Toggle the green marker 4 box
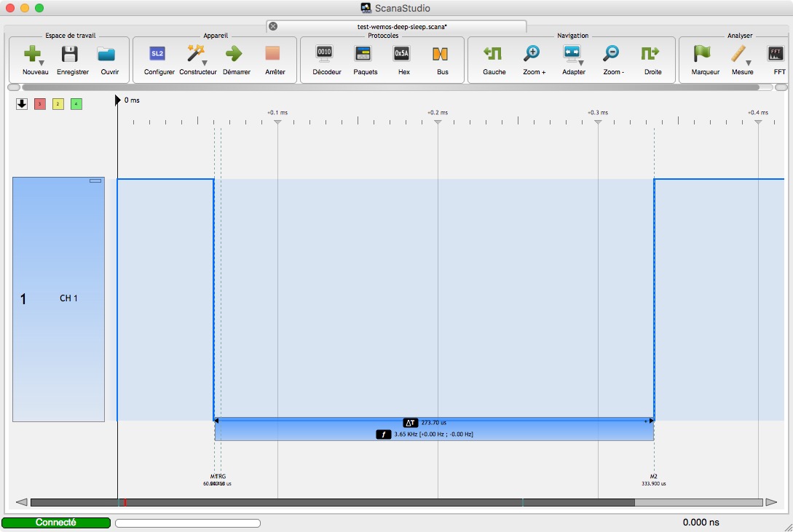The image size is (793, 532). pyautogui.click(x=76, y=104)
